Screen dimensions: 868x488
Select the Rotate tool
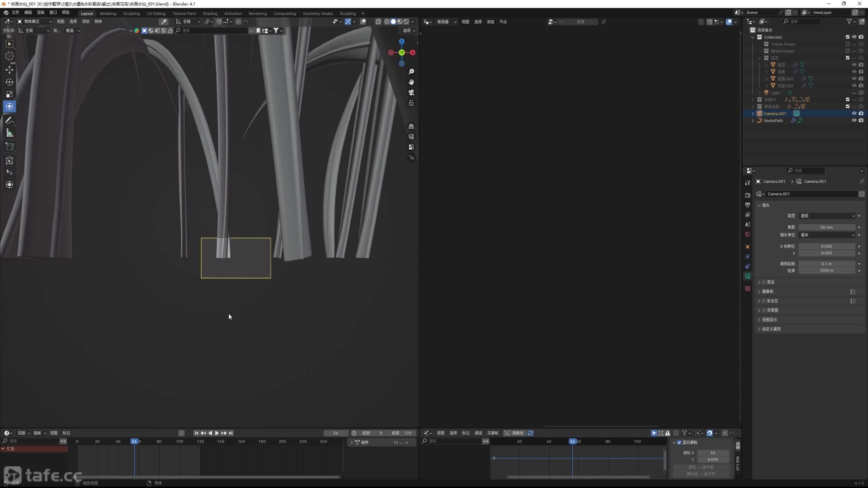click(x=9, y=82)
